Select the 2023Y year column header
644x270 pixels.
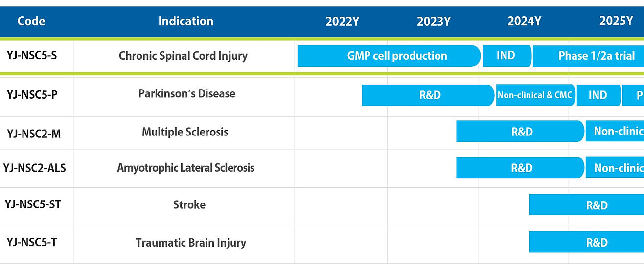pyautogui.click(x=434, y=22)
